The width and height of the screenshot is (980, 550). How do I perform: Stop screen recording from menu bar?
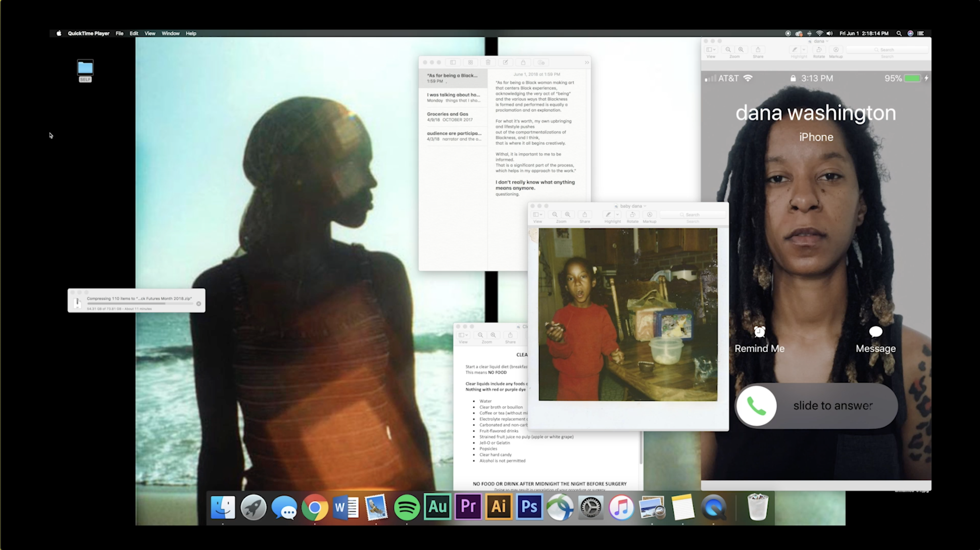click(788, 33)
